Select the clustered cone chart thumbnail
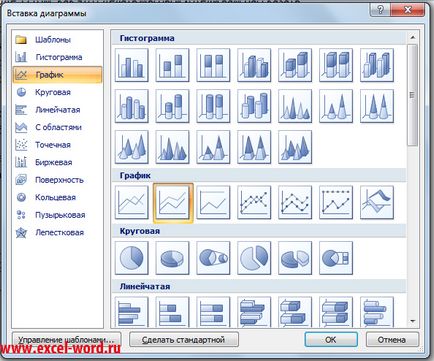Image resolution: width=434 pixels, height=361 pixels. click(x=295, y=106)
